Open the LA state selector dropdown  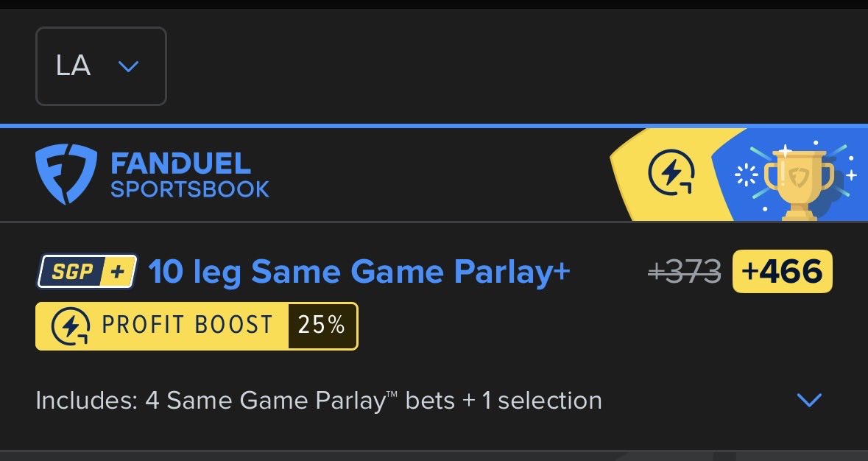click(x=101, y=66)
